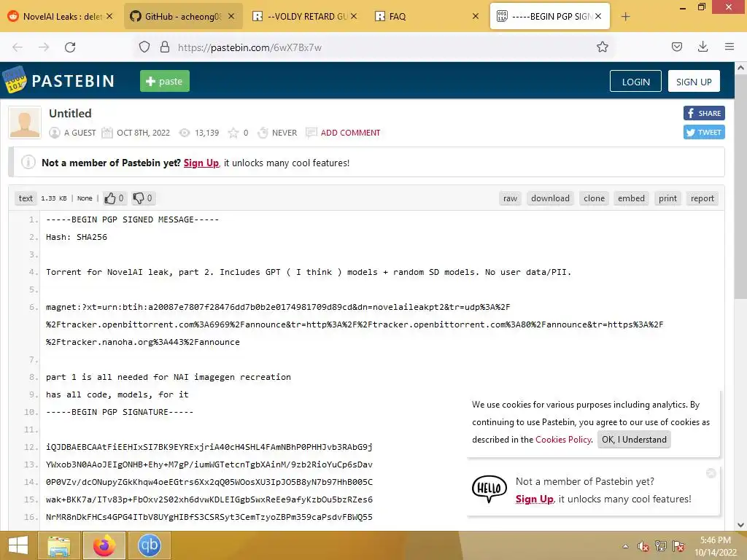Click the text syntax label

[x=26, y=198]
